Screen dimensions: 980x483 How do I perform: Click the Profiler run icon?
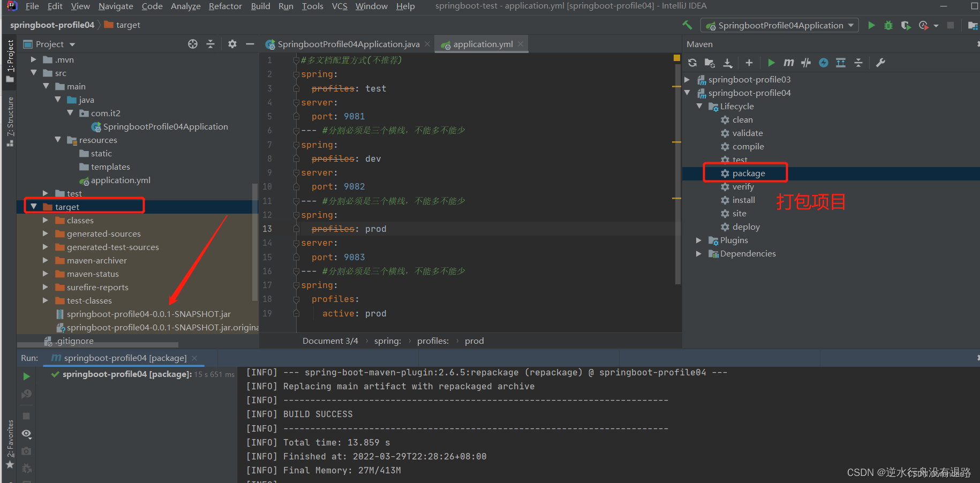click(924, 25)
